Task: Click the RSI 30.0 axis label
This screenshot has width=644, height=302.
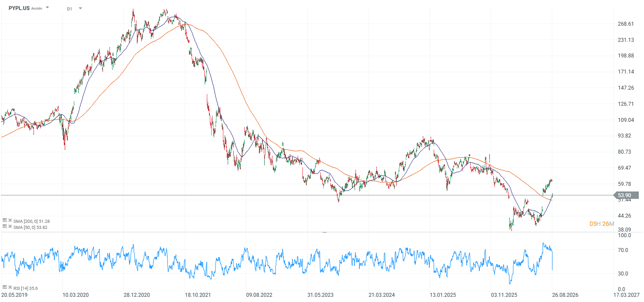Action: point(623,274)
